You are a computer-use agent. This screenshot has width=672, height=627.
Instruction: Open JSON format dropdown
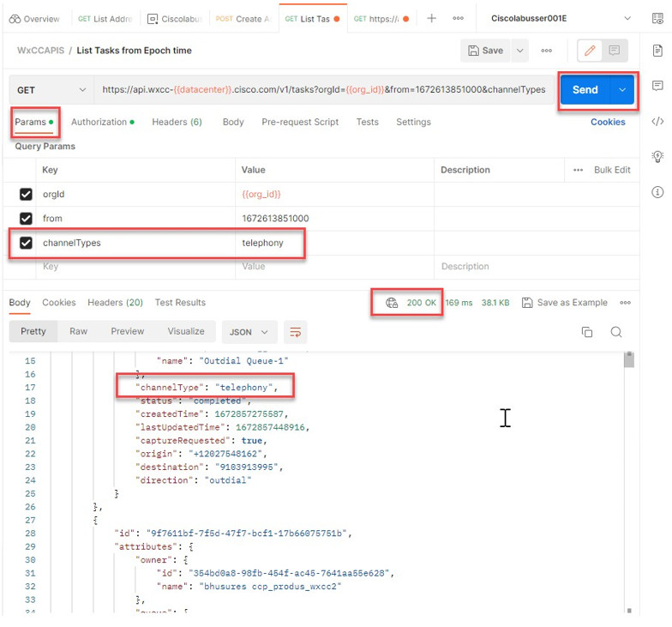point(249,333)
